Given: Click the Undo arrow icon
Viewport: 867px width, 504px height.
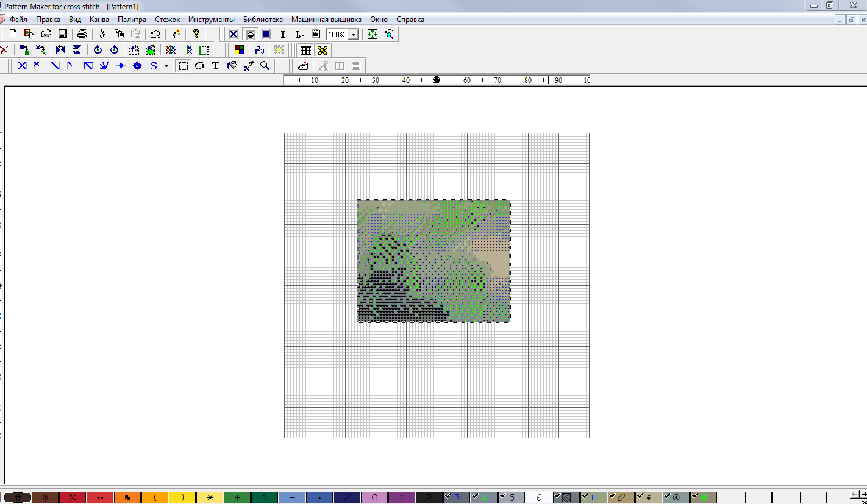Looking at the screenshot, I should pyautogui.click(x=155, y=34).
